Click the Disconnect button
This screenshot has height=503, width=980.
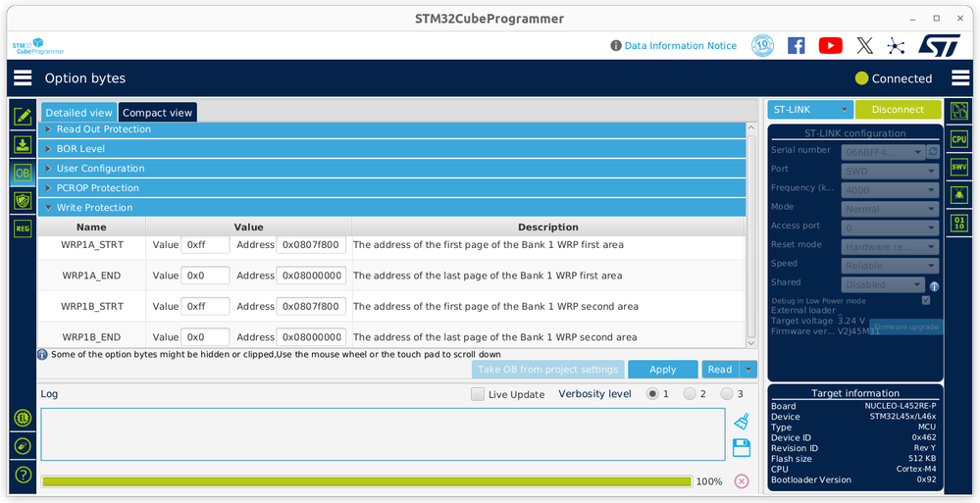pyautogui.click(x=898, y=110)
